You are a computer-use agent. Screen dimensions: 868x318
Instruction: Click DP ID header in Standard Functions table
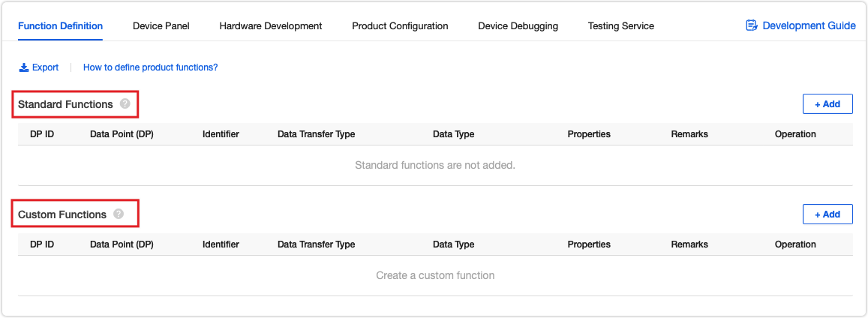click(42, 133)
